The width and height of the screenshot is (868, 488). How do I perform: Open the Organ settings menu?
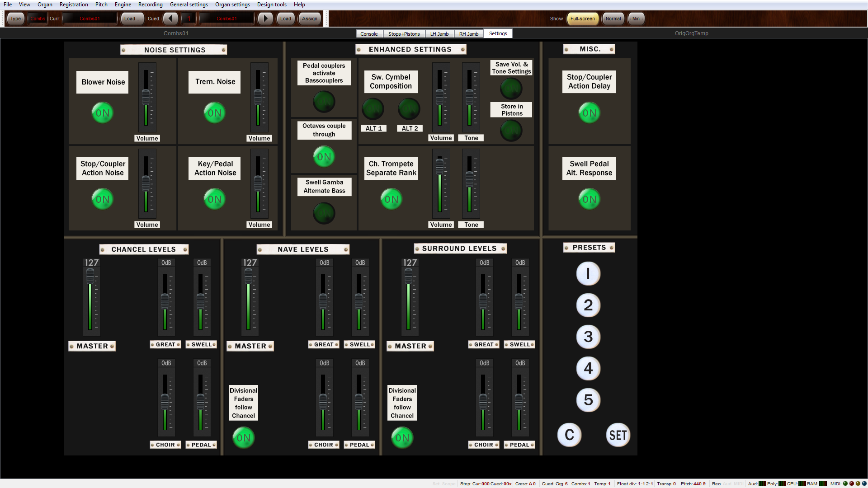point(232,5)
